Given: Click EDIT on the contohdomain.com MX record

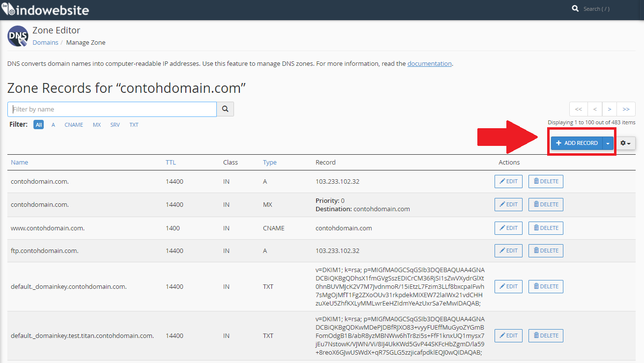Looking at the screenshot, I should click(508, 204).
